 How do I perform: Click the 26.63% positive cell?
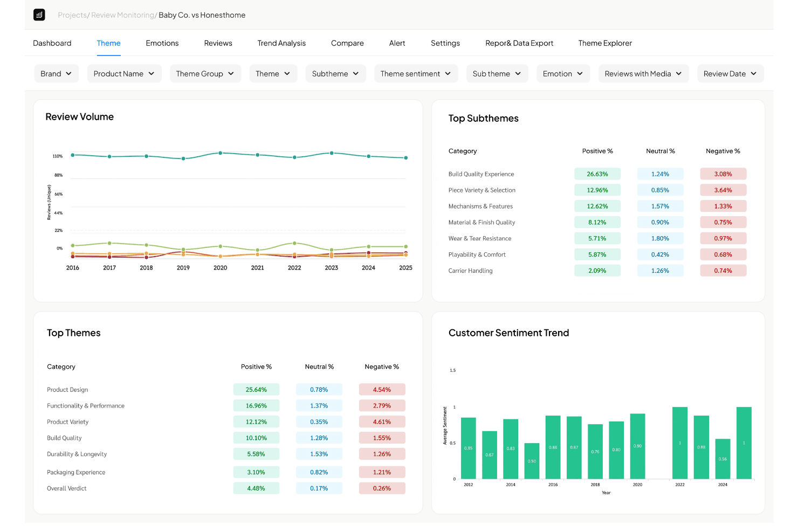(x=597, y=174)
